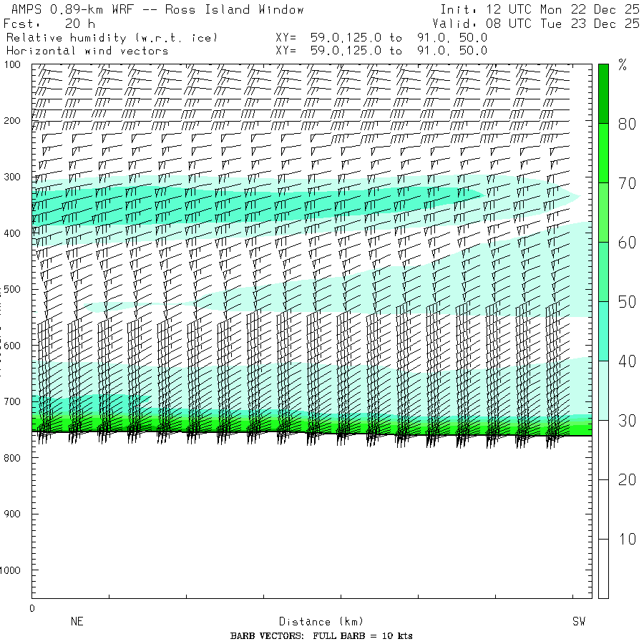Click the 800 pressure axis label
The image size is (644, 644).
14,458
